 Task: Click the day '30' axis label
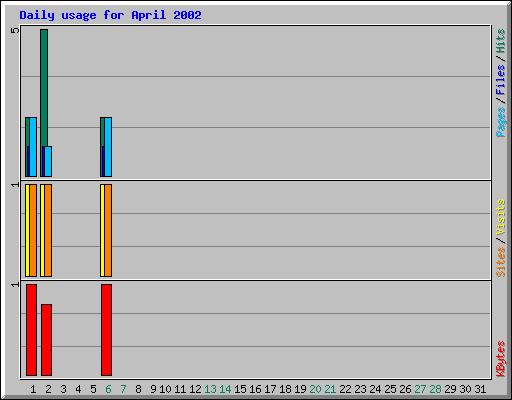coord(465,389)
